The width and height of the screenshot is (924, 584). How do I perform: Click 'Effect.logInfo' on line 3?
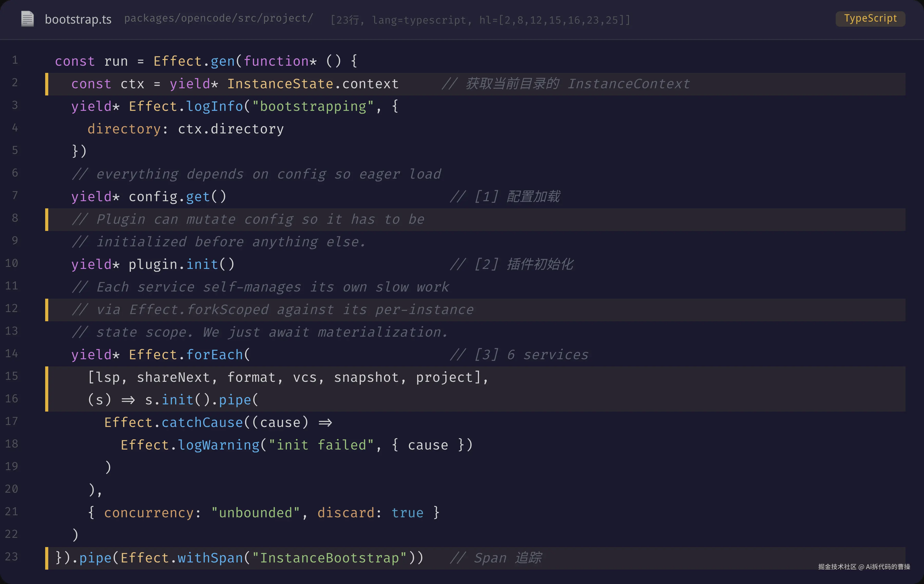[186, 107]
